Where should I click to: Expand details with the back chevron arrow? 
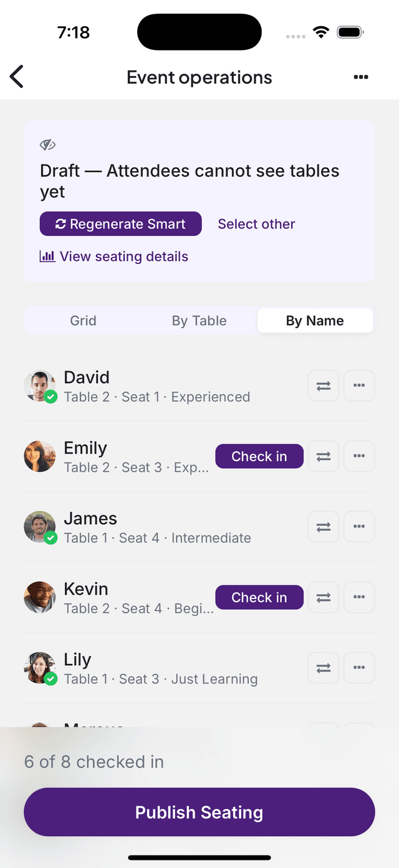[16, 76]
